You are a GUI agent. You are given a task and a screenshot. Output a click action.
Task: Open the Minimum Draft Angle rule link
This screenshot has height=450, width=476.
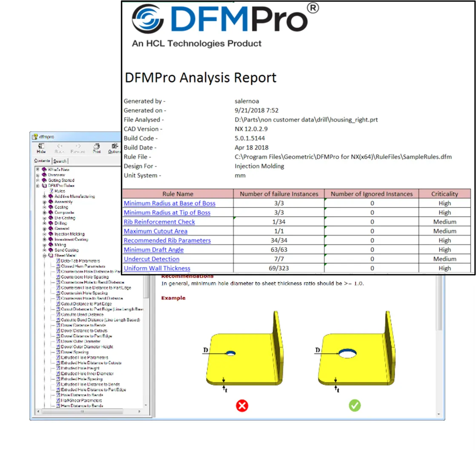[x=154, y=250]
